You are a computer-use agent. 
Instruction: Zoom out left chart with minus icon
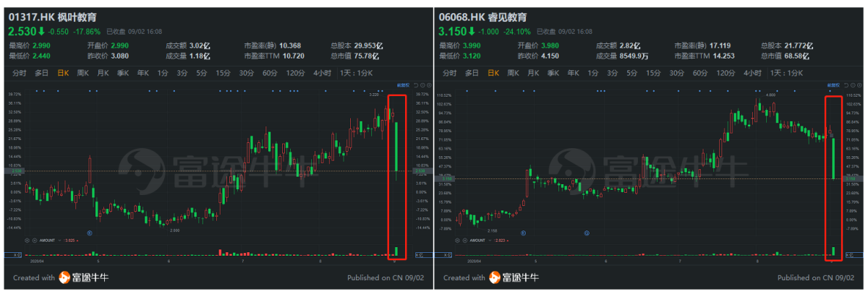coord(423,85)
